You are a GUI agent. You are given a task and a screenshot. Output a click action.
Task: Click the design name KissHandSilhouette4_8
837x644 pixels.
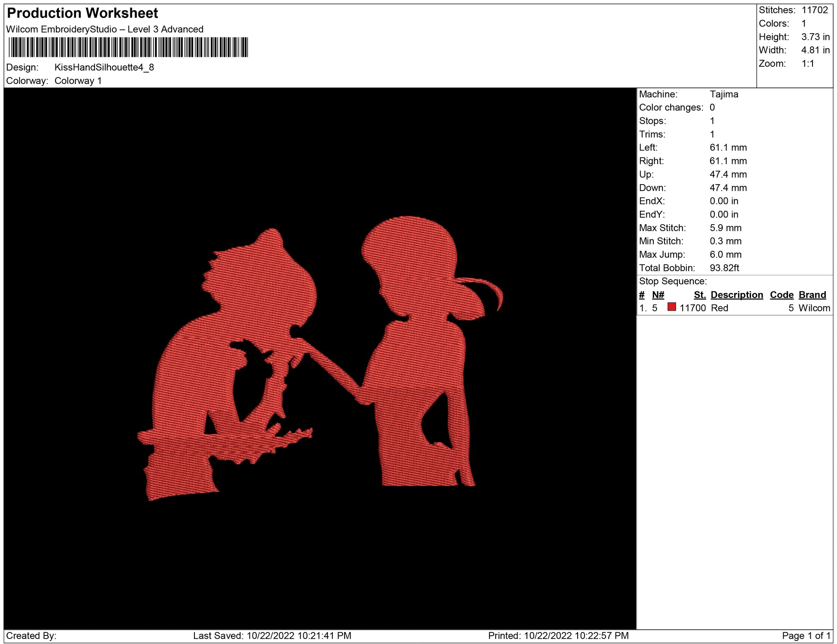pyautogui.click(x=104, y=68)
